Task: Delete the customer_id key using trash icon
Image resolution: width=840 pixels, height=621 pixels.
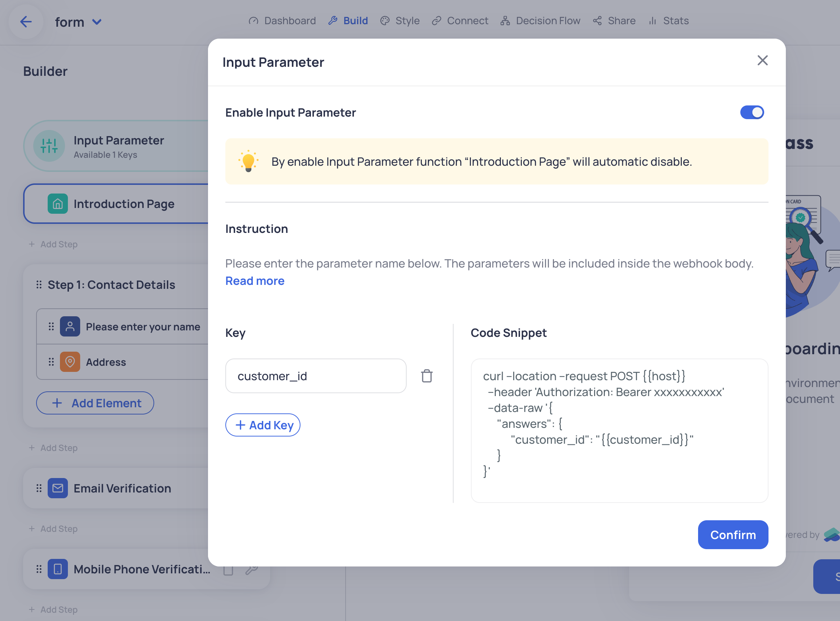Action: click(x=427, y=375)
